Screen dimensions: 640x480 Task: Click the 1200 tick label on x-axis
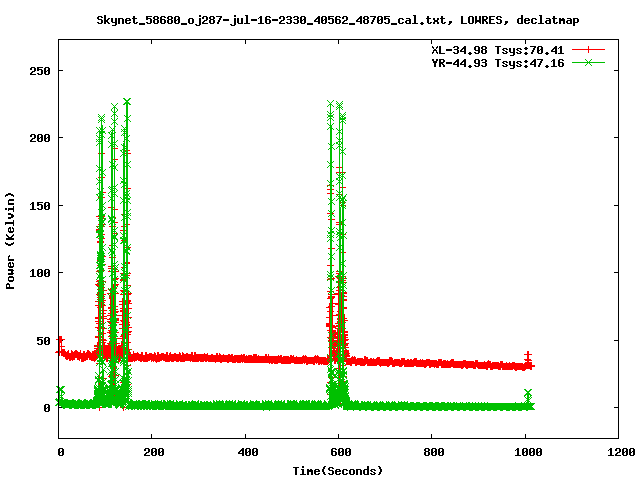click(x=617, y=453)
